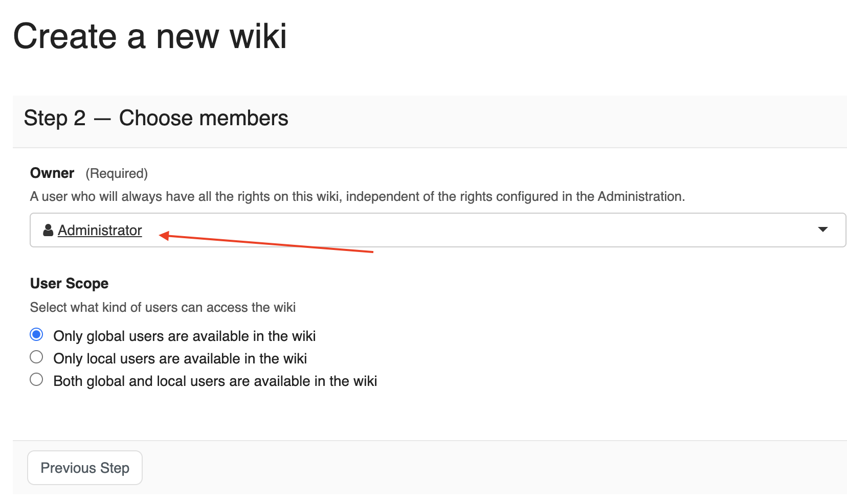
Task: Click the 'Step 2 — Choose members' header
Action: [156, 119]
